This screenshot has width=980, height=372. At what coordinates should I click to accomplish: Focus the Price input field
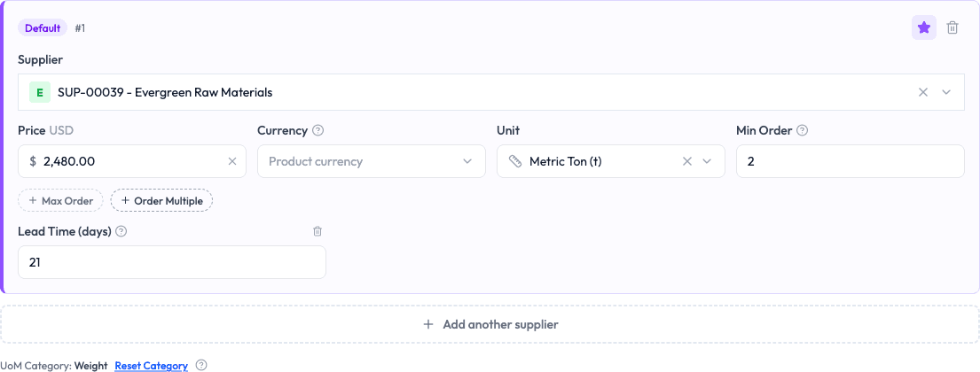point(132,161)
